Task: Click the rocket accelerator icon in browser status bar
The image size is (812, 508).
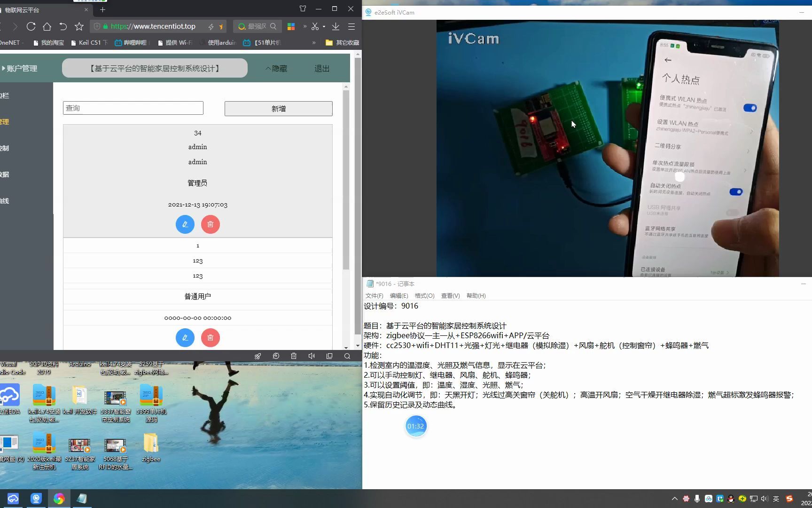Action: (x=258, y=356)
